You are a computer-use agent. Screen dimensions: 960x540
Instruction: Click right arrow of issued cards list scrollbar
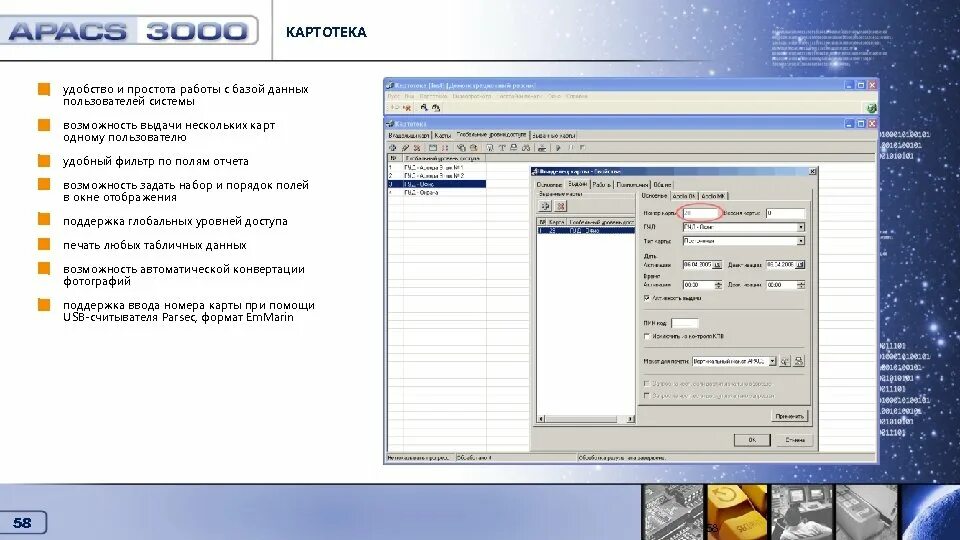(x=630, y=419)
